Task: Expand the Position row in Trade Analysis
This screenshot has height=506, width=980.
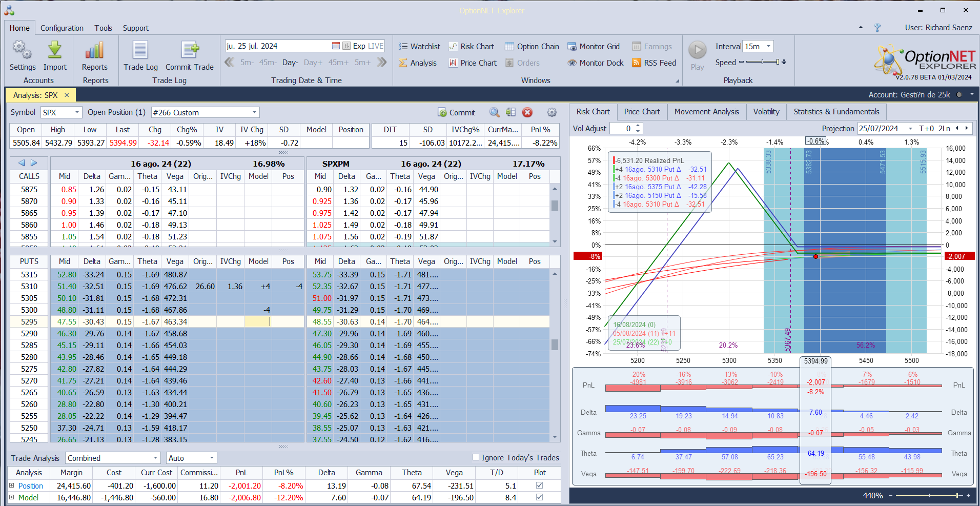Action: pyautogui.click(x=12, y=485)
